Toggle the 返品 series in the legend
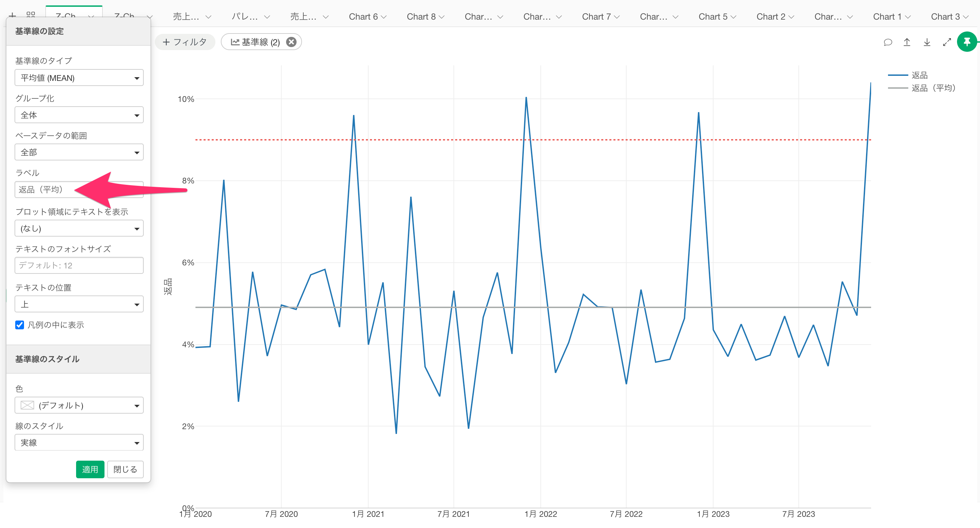The width and height of the screenshot is (980, 528). tap(919, 75)
